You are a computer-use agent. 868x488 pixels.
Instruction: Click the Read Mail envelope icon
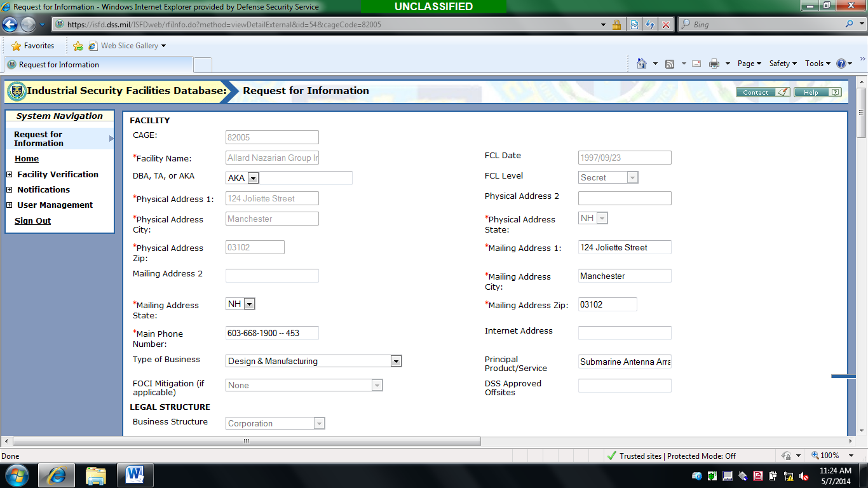[696, 64]
